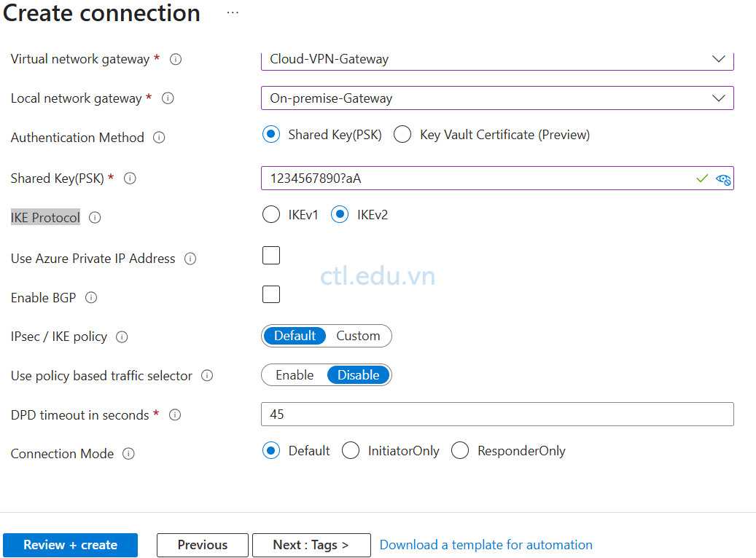
Task: Select Shared Key(PSK) authentication radio button
Action: (x=271, y=135)
